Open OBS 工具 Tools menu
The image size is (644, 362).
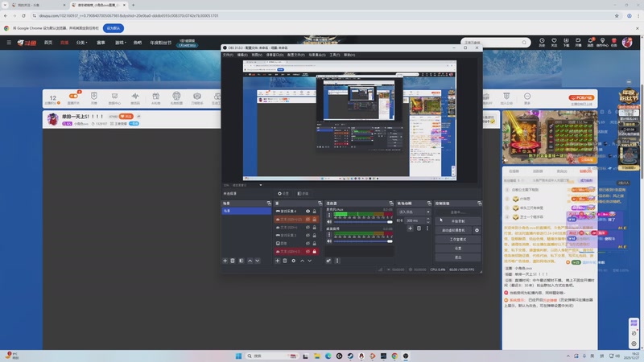(335, 55)
